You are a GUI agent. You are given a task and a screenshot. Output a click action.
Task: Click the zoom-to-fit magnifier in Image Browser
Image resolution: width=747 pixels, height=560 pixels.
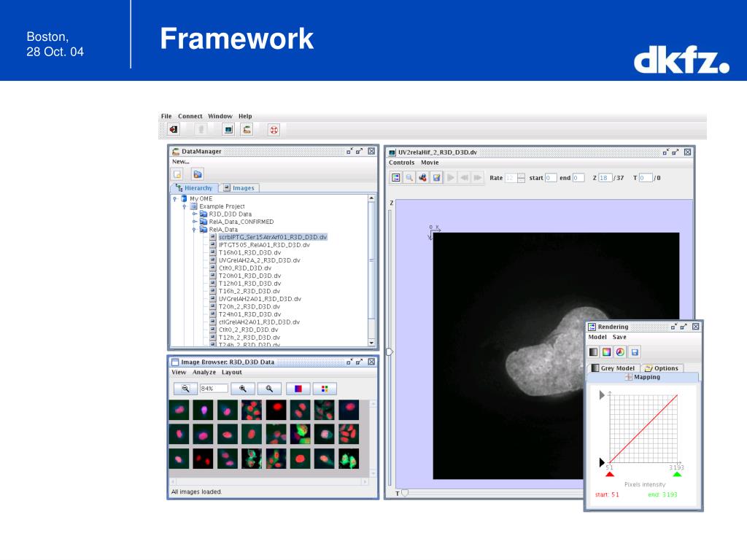coord(269,389)
